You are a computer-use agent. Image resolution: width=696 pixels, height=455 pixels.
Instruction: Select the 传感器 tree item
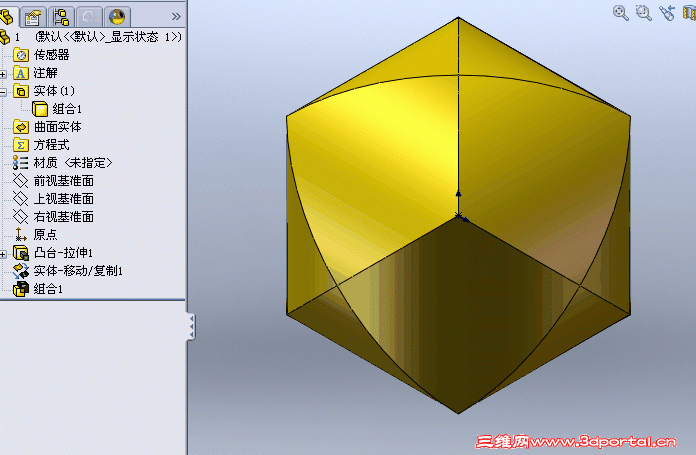coord(51,55)
